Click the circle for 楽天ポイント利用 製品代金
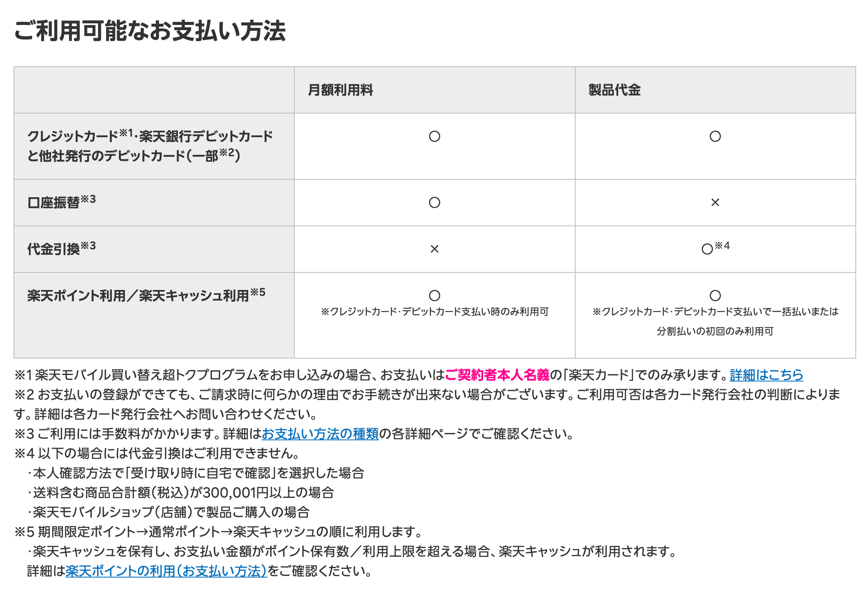The image size is (868, 591). click(x=715, y=295)
